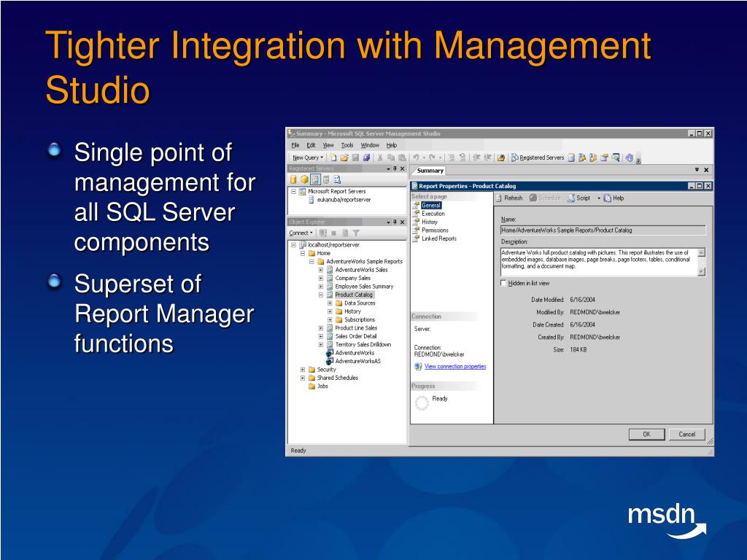Click the New Query toolbar button
The width and height of the screenshot is (747, 560).
(x=307, y=157)
